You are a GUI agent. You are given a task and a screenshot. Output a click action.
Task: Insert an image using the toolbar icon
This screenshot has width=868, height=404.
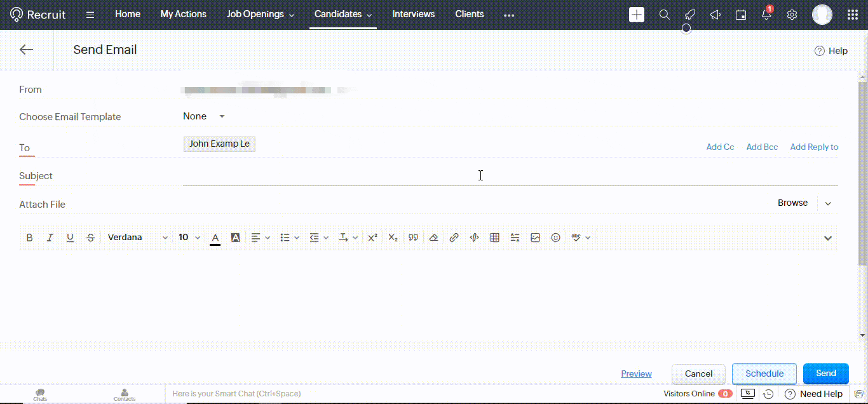click(535, 238)
